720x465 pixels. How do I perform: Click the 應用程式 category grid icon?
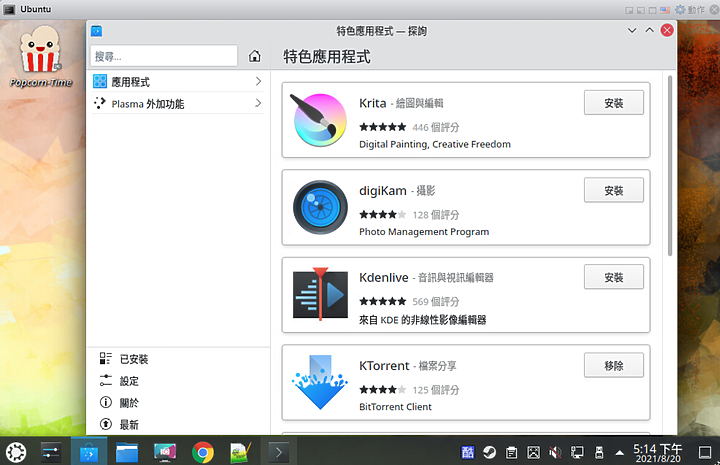click(100, 81)
